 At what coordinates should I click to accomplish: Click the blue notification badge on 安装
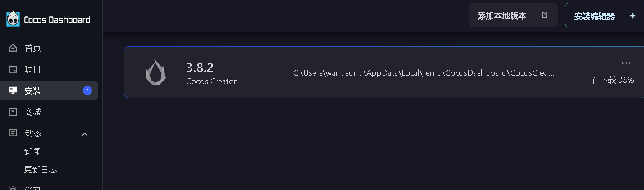tap(87, 90)
